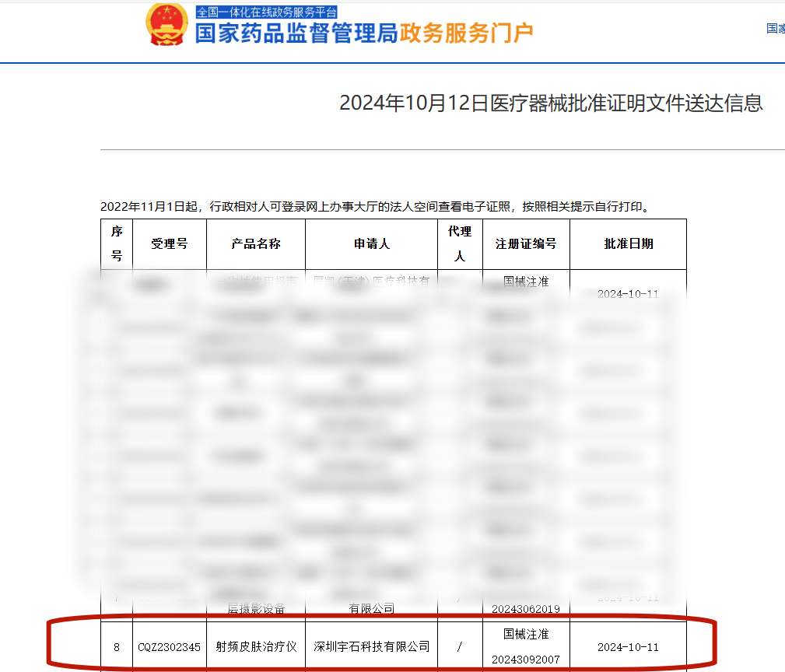Select the 序号 column header
Viewport: 785px width, 672px height.
[x=117, y=243]
